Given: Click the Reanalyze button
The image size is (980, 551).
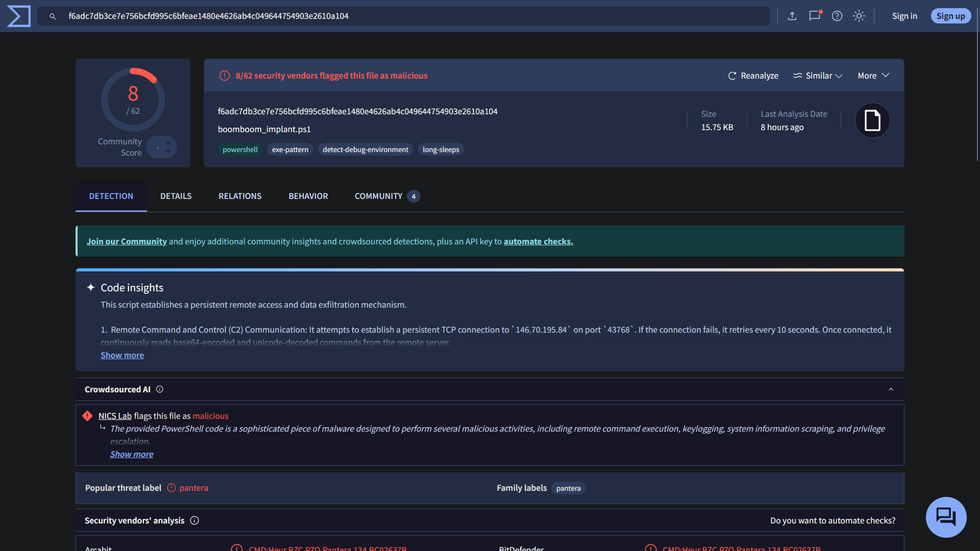Looking at the screenshot, I should click(x=753, y=76).
